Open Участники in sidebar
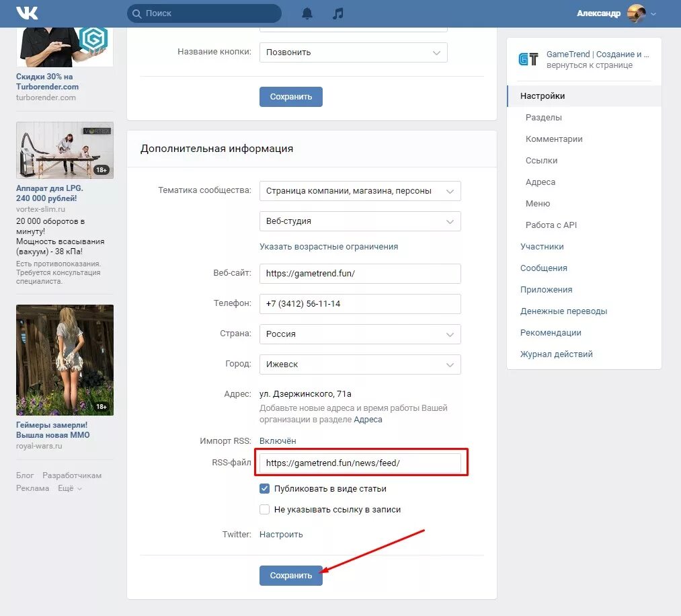The image size is (681, 616). pos(542,247)
